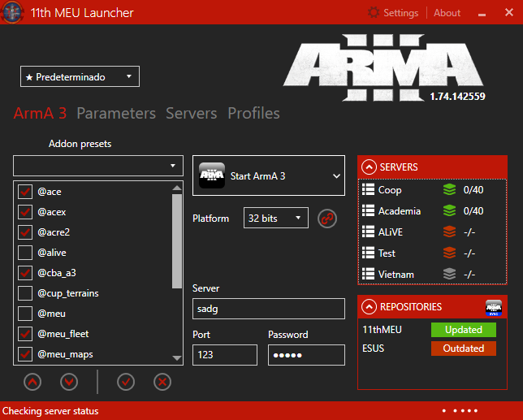Click the ALiVE server name
Image resolution: width=523 pixels, height=420 pixels.
(391, 232)
